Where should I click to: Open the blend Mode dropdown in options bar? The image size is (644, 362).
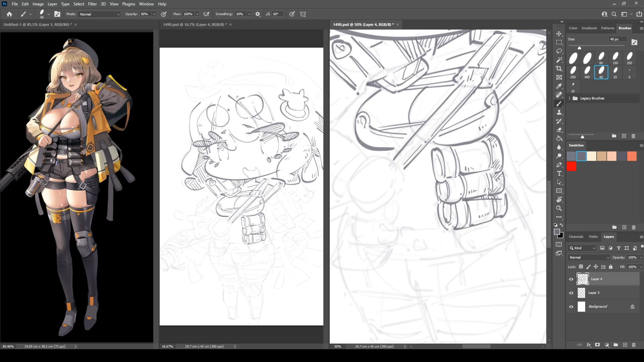point(99,14)
